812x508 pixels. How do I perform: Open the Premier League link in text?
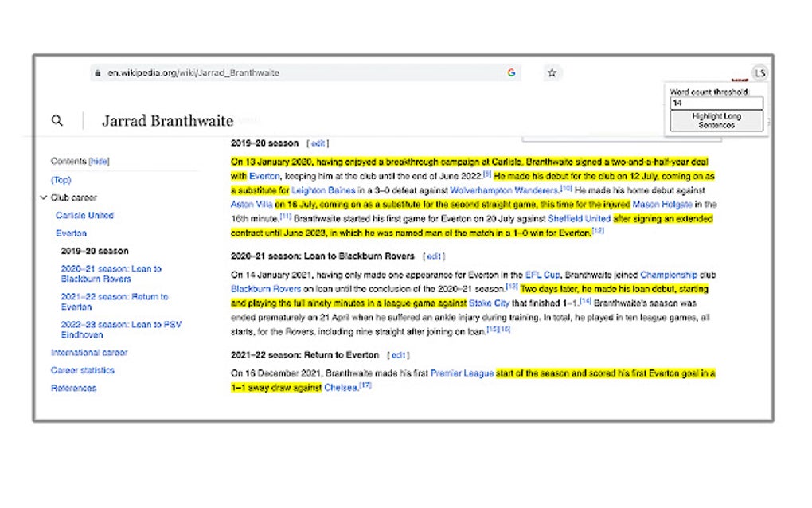pyautogui.click(x=462, y=373)
